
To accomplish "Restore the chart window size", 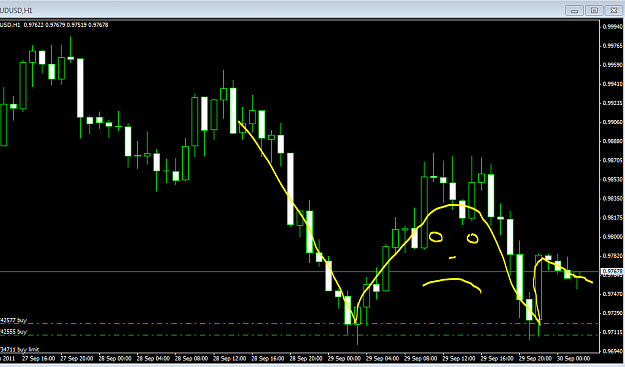I will (x=594, y=10).
